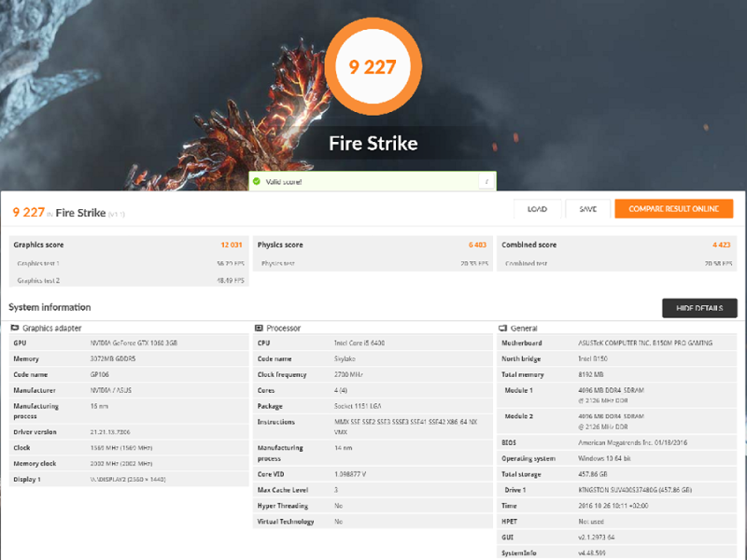This screenshot has width=747, height=560.
Task: Select memory clock 2002 MHz value
Action: 121,463
